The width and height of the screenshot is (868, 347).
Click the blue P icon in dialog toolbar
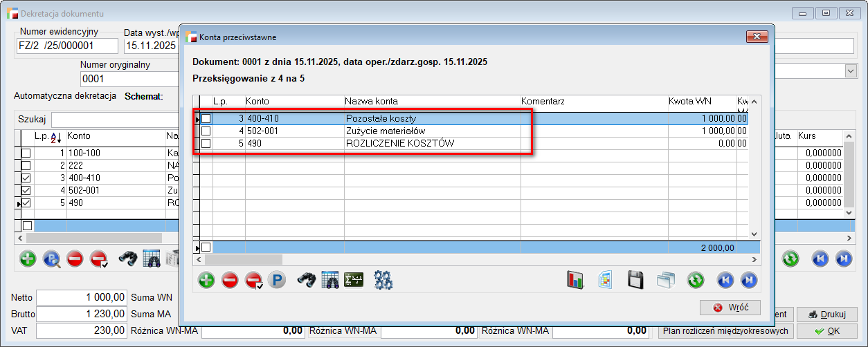pyautogui.click(x=277, y=280)
